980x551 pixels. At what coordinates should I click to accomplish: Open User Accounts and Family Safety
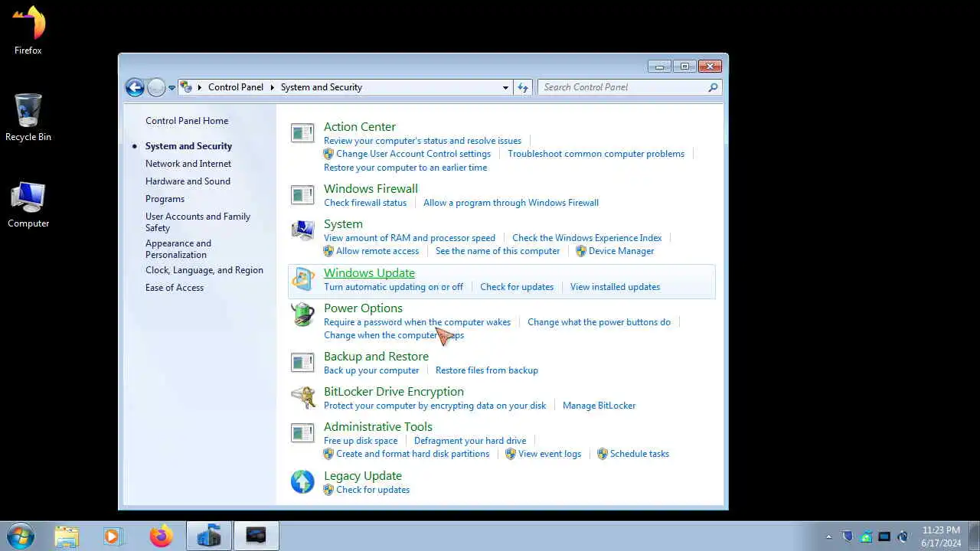coord(198,222)
